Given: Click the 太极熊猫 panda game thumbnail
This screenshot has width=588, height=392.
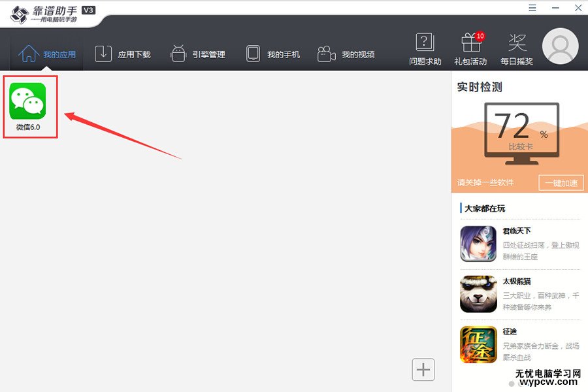Looking at the screenshot, I should (478, 294).
